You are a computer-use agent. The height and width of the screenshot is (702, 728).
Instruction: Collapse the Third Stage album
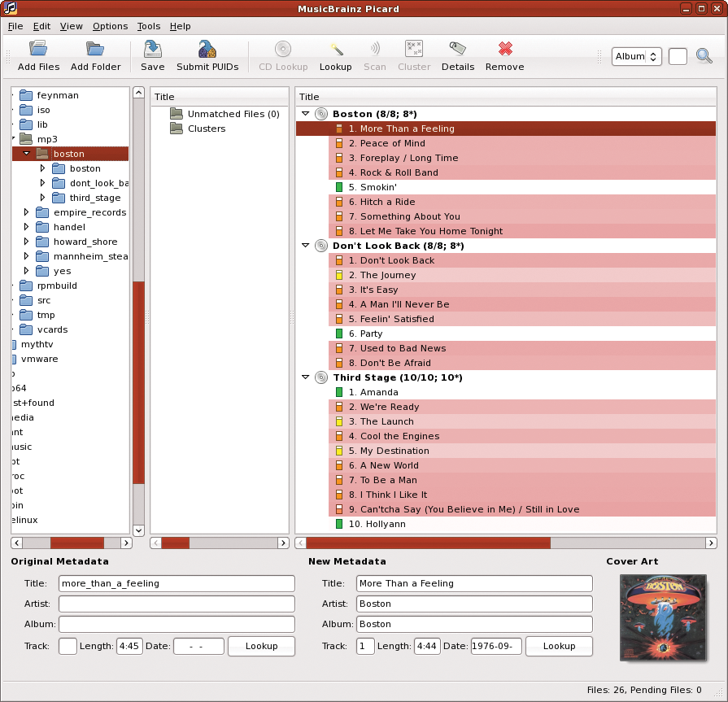tap(306, 377)
